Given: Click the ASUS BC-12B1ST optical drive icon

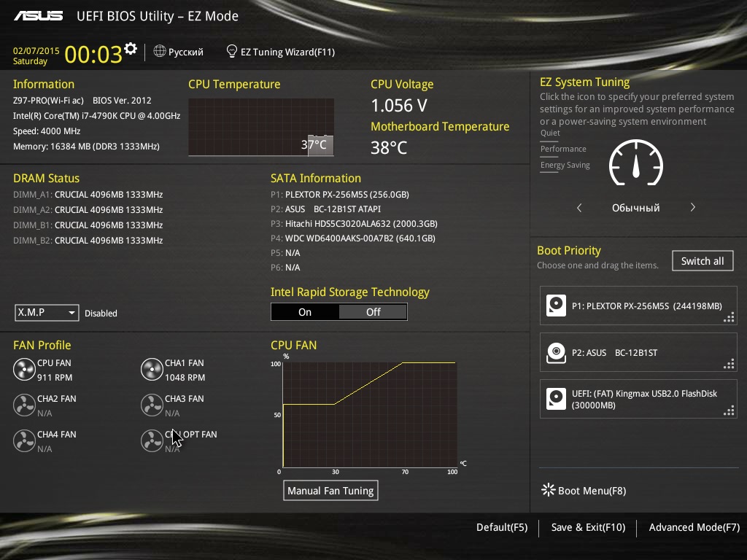Looking at the screenshot, I should coord(556,353).
